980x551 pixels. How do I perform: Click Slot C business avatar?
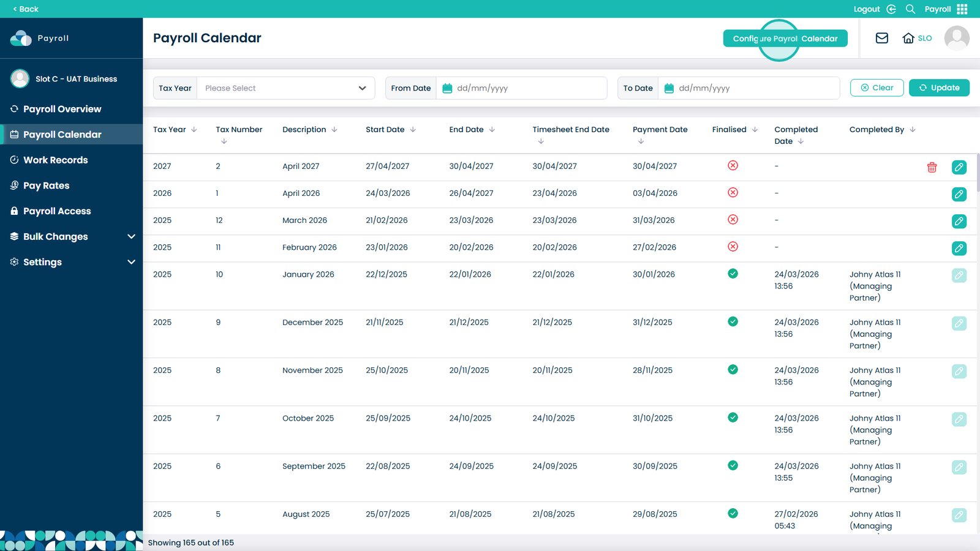(x=20, y=78)
